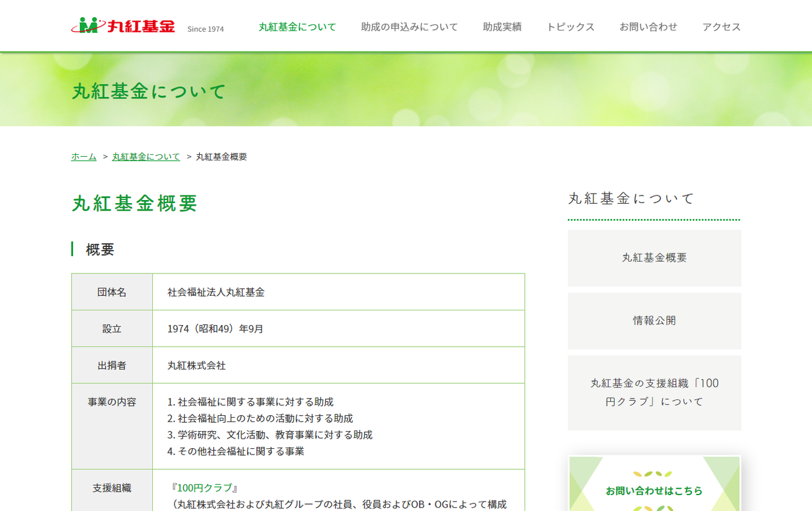This screenshot has height=511, width=812.
Task: Click the Since 1974 text beside the logo
Action: (206, 29)
